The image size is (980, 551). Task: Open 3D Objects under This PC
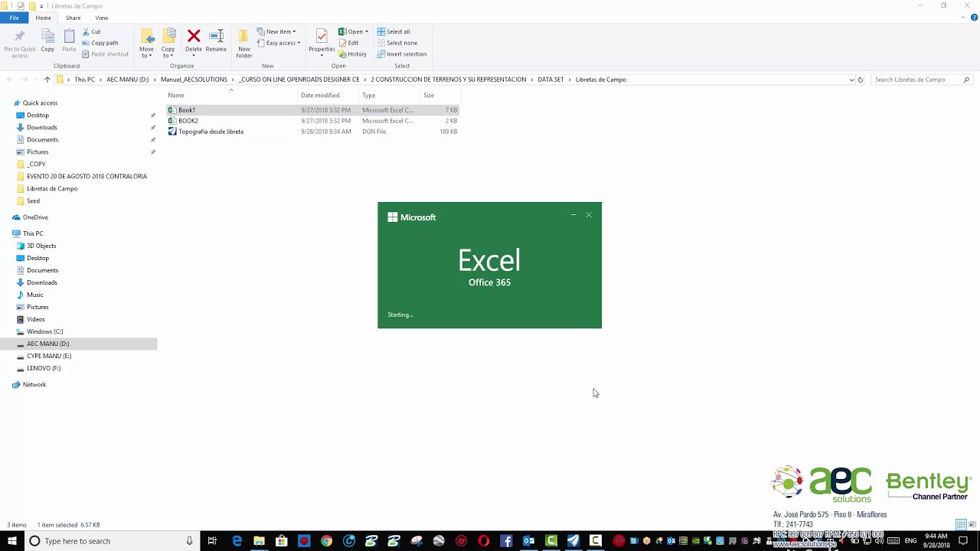pos(41,246)
